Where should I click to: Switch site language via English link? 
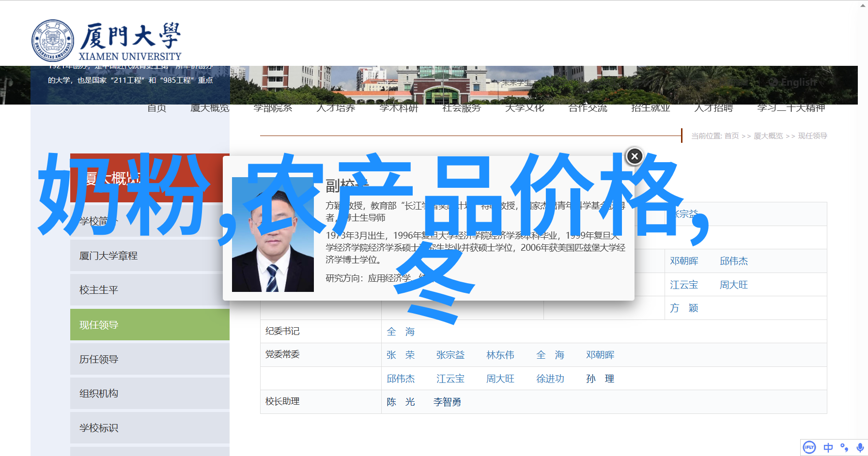793,82
